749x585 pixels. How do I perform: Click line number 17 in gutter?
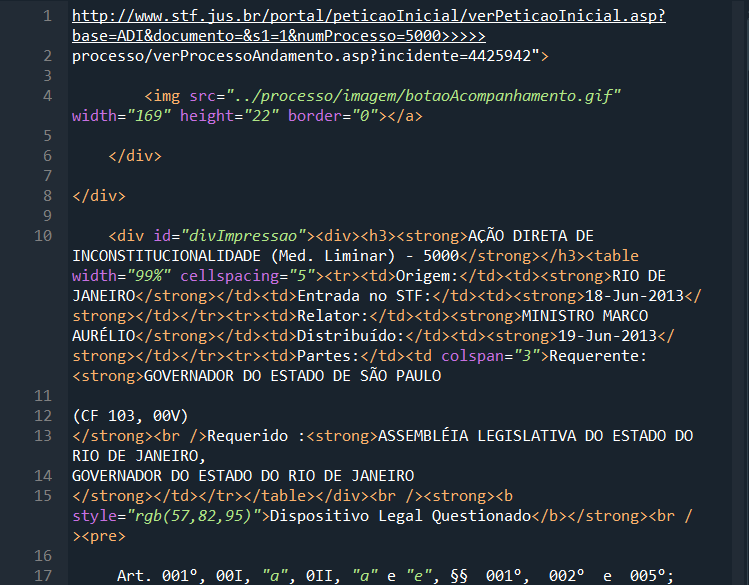click(43, 576)
